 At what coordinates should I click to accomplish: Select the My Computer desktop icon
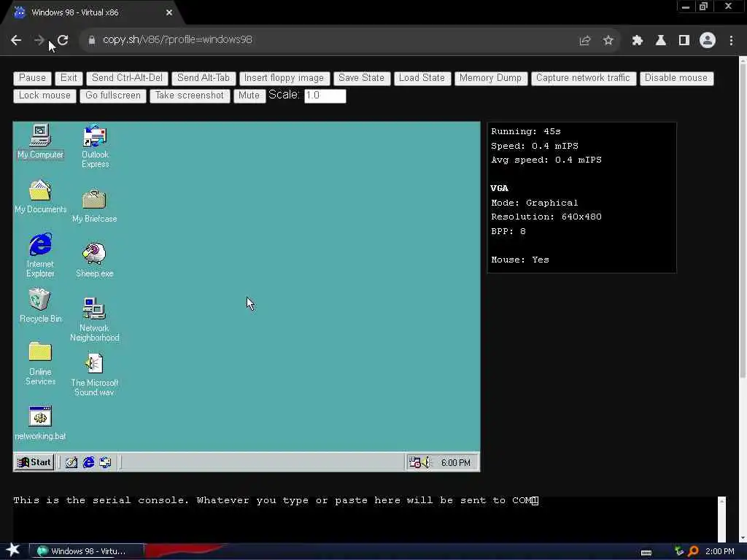tap(40, 141)
